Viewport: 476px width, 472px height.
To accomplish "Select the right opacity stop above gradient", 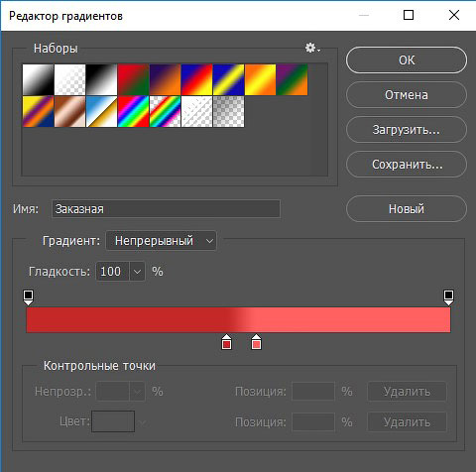I will 448,297.
